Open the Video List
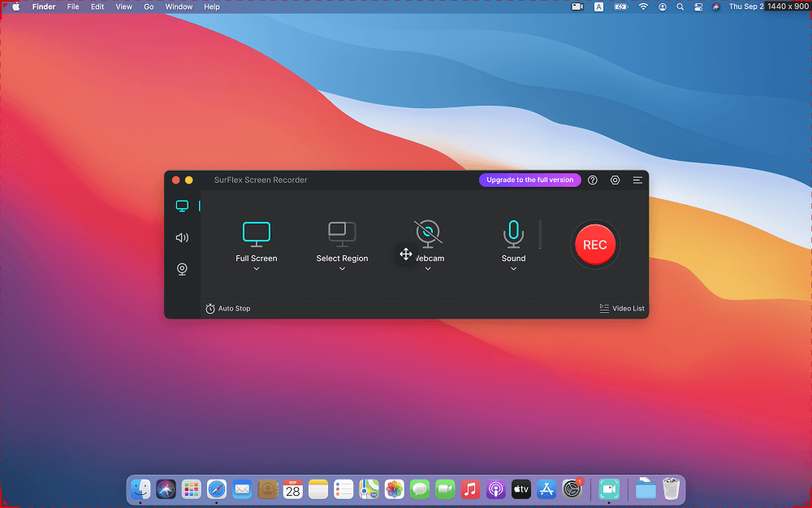 tap(622, 308)
